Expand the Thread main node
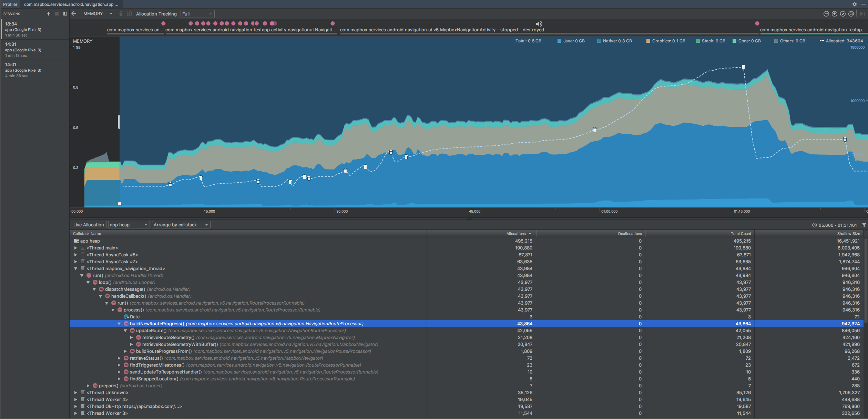The height and width of the screenshot is (419, 868). (75, 248)
